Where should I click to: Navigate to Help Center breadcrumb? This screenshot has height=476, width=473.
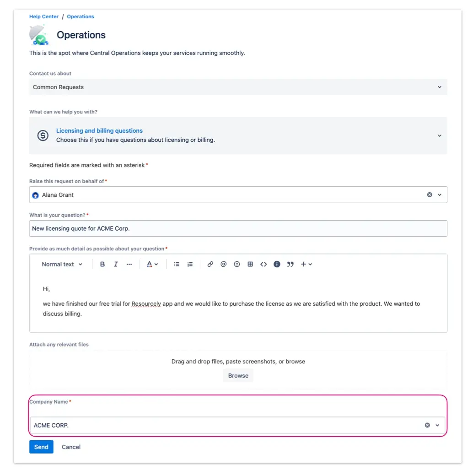[x=43, y=16]
